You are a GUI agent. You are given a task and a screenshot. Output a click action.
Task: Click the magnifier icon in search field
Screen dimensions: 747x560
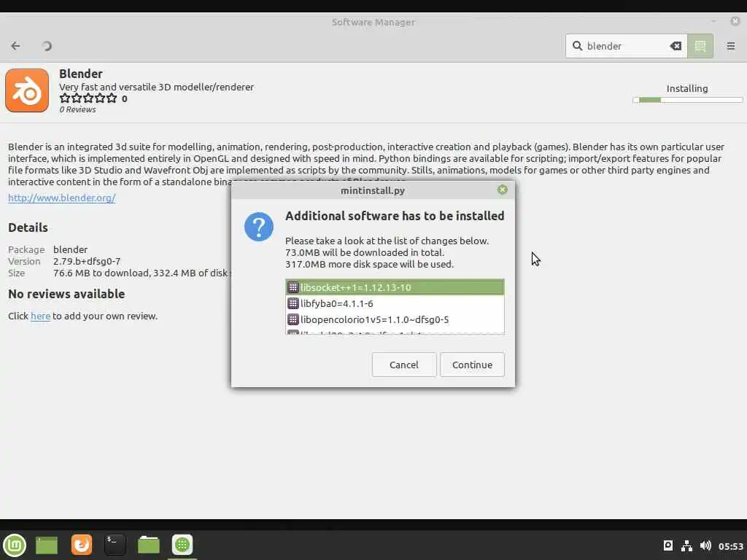(577, 46)
